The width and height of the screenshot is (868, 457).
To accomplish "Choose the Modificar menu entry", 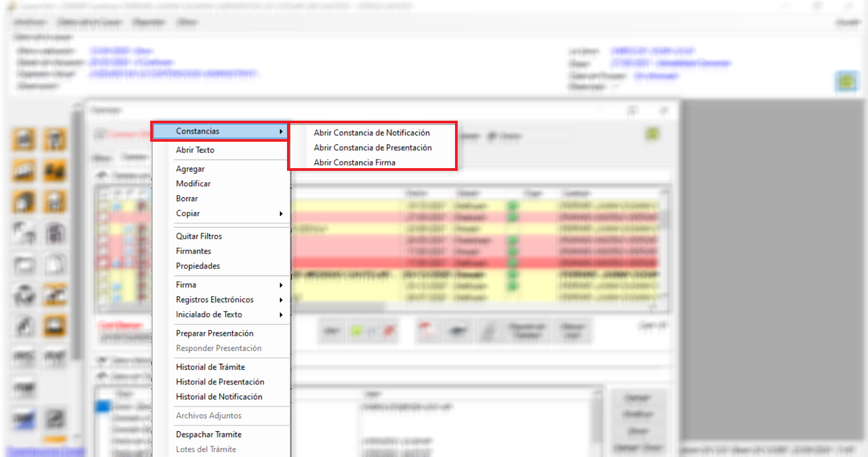I will (x=193, y=184).
